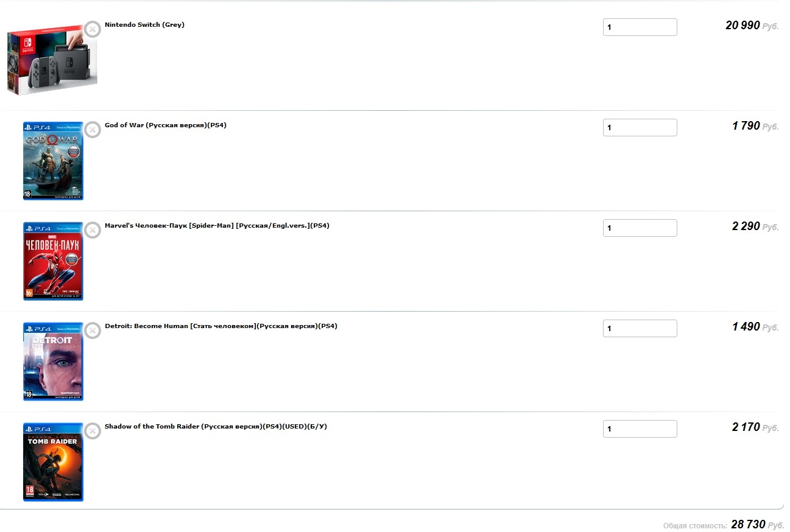
Task: Click the Tomb Raider cover image
Action: click(53, 463)
